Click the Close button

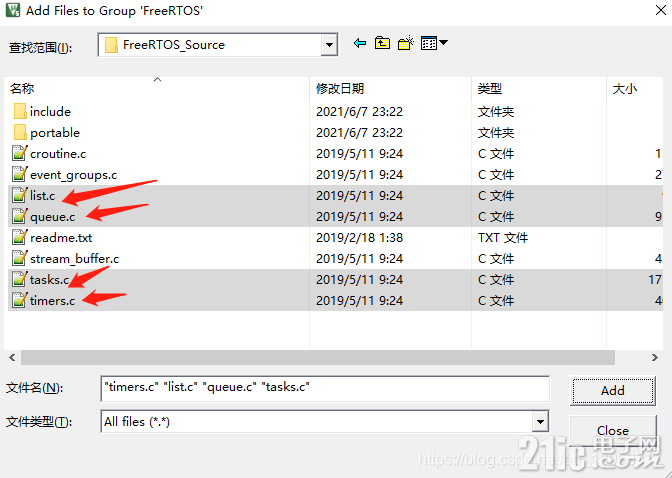[x=612, y=430]
